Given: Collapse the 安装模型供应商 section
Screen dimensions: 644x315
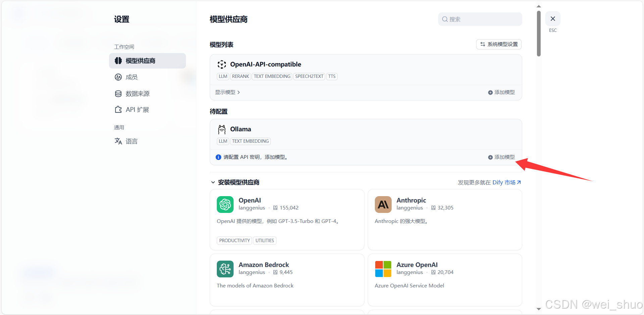Looking at the screenshot, I should 213,182.
